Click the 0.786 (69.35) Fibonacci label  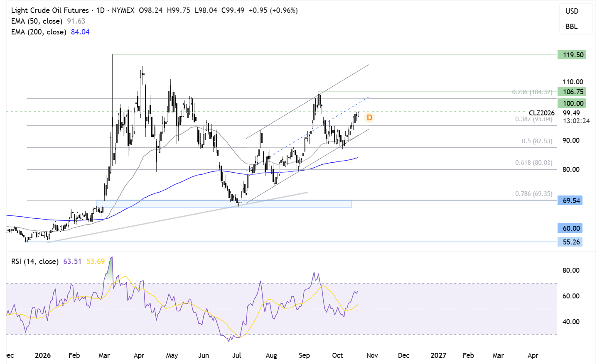click(x=534, y=194)
